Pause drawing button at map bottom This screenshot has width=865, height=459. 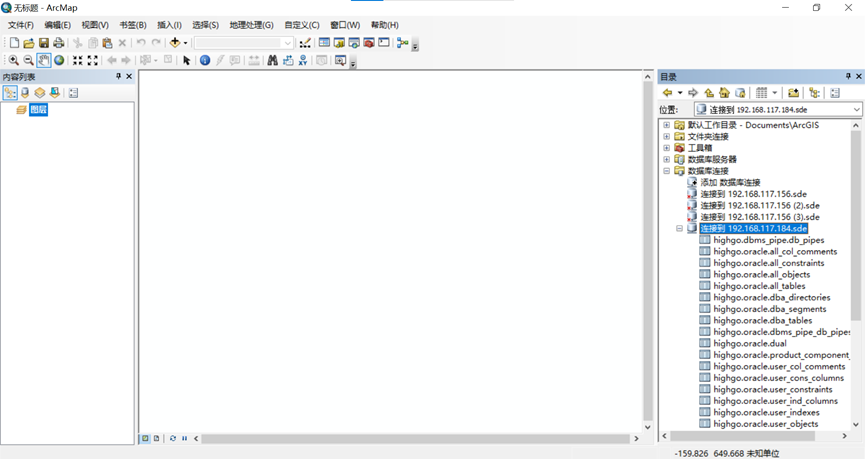coord(184,438)
